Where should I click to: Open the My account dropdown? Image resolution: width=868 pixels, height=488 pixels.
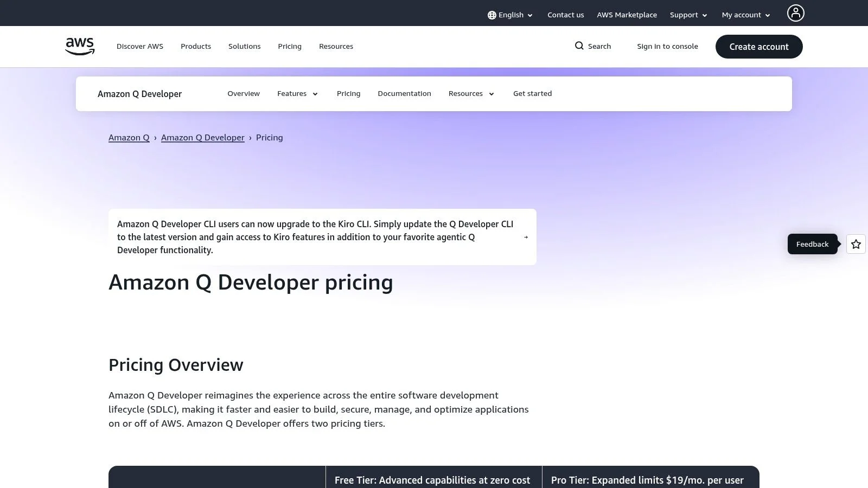pos(746,15)
